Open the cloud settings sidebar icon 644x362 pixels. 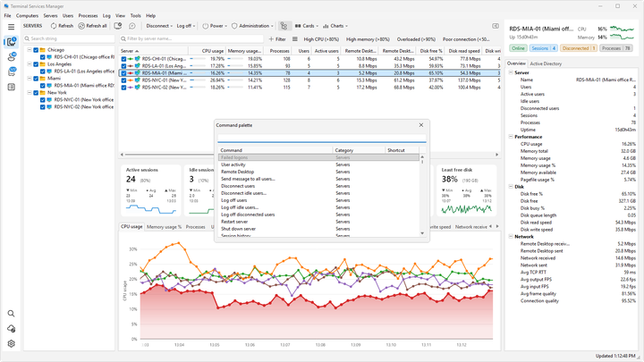[11, 329]
